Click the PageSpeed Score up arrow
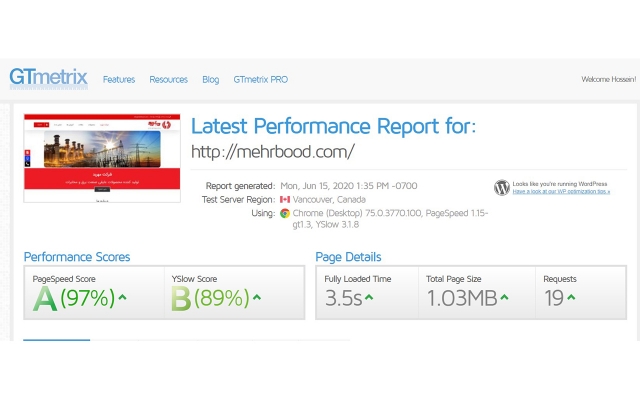 (122, 297)
